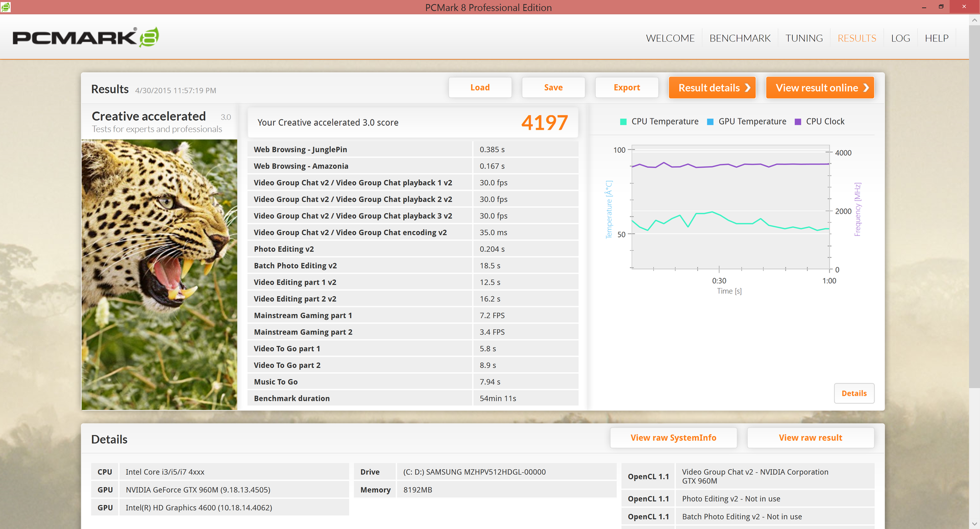Click View result online
This screenshot has height=529, width=980.
(x=820, y=87)
